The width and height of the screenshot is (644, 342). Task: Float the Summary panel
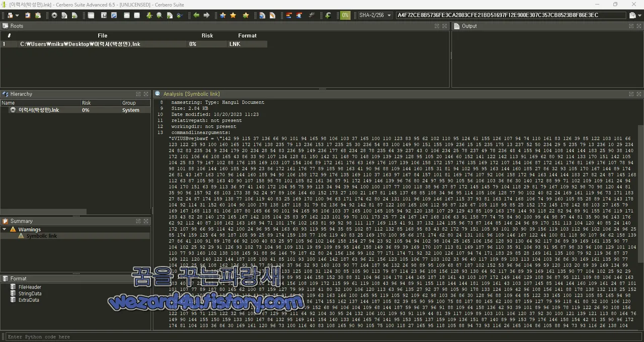(138, 221)
